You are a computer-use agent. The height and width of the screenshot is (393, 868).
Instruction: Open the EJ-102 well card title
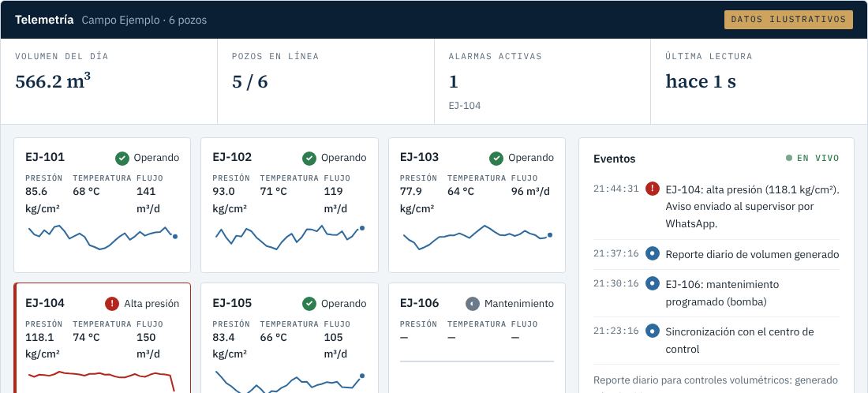click(232, 157)
